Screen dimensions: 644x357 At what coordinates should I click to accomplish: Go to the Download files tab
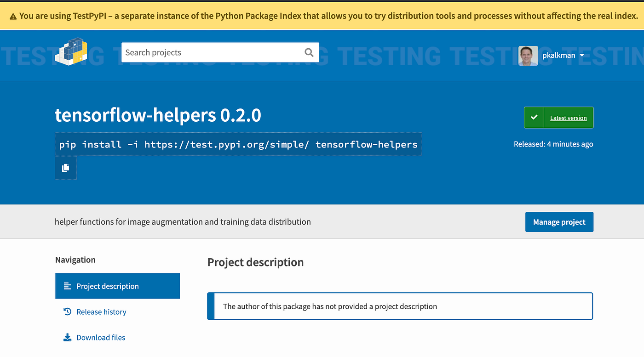coord(101,337)
